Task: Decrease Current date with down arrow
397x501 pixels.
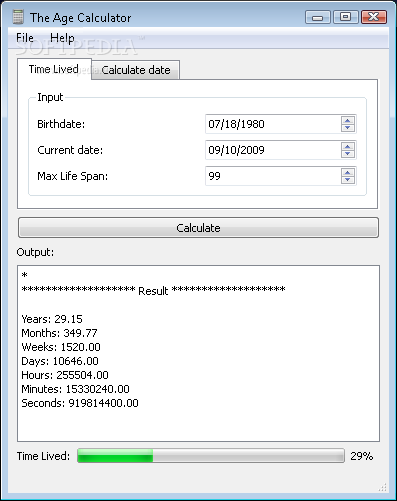Action: [348, 154]
